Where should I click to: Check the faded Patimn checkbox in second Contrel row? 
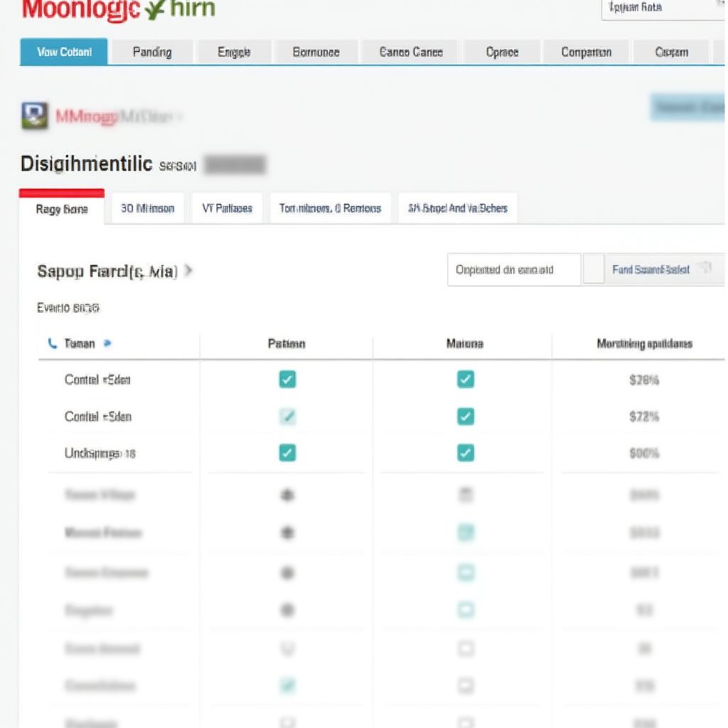pos(287,417)
